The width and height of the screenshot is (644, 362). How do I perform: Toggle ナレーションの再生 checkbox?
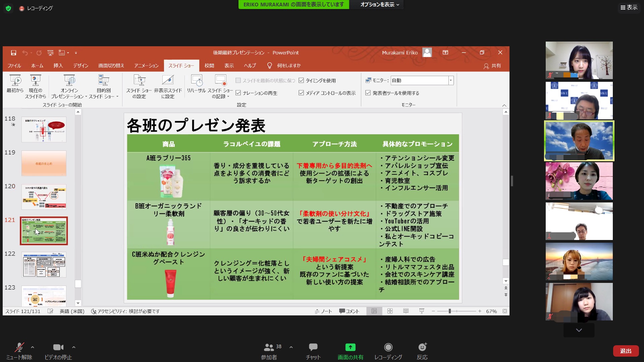pyautogui.click(x=238, y=93)
